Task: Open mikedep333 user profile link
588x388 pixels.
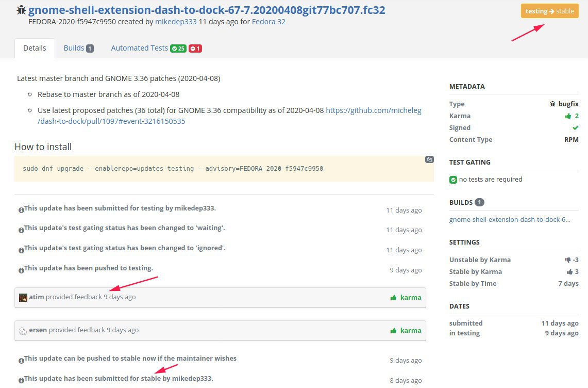Action: tap(176, 22)
